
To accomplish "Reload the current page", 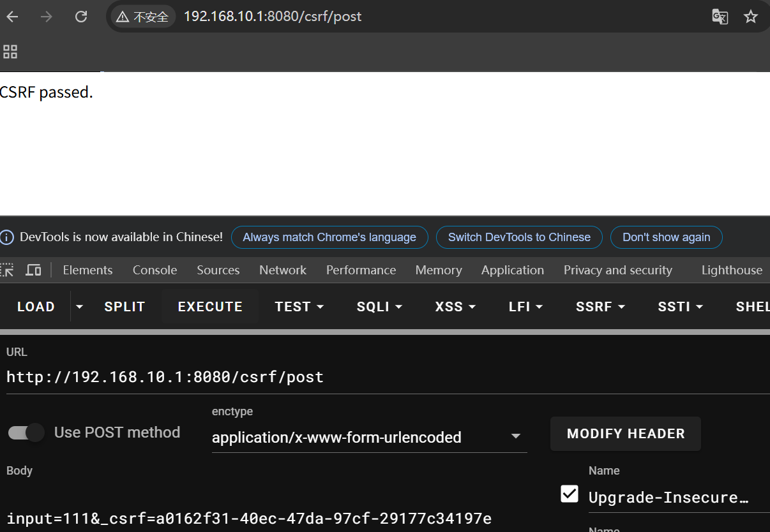I will tap(81, 17).
